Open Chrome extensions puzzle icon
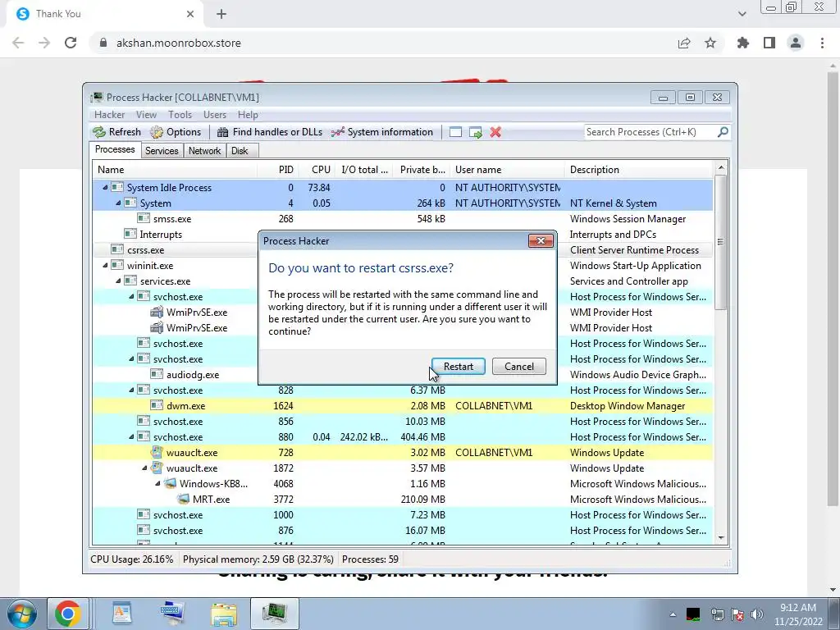840x630 pixels. (742, 43)
